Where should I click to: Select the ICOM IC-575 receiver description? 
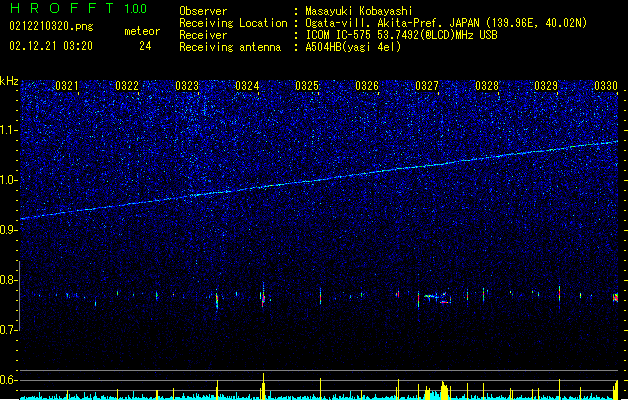(402, 35)
